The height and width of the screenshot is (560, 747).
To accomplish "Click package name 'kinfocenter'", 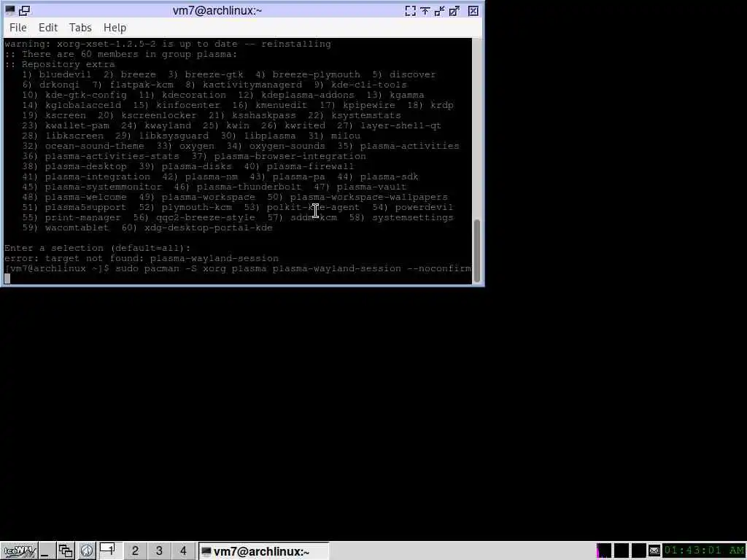I will click(188, 105).
